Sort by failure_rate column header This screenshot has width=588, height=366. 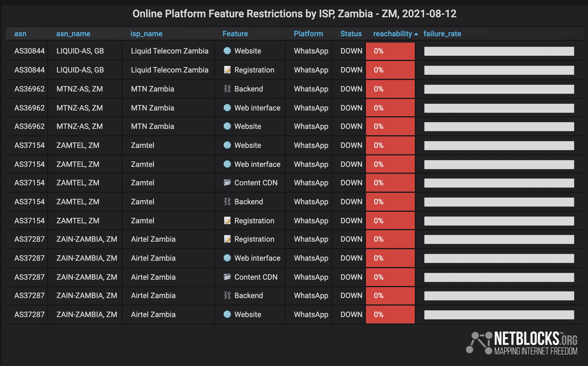442,34
